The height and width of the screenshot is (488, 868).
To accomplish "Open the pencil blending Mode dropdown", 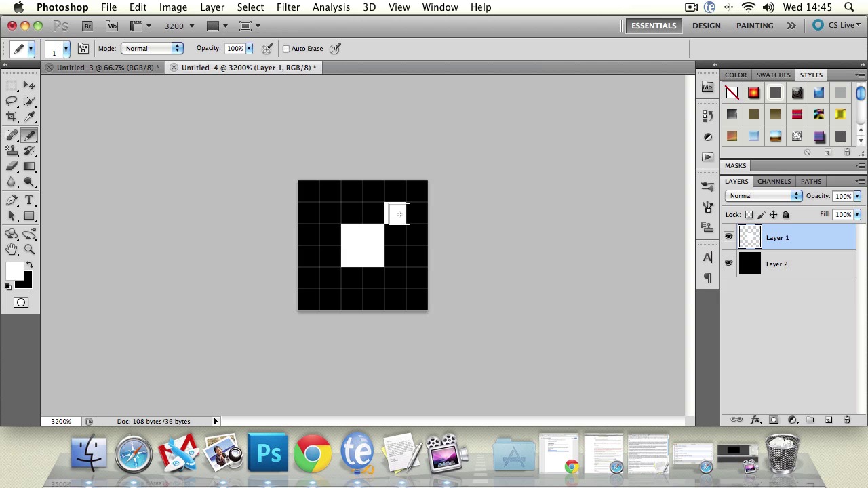I will click(x=153, y=49).
